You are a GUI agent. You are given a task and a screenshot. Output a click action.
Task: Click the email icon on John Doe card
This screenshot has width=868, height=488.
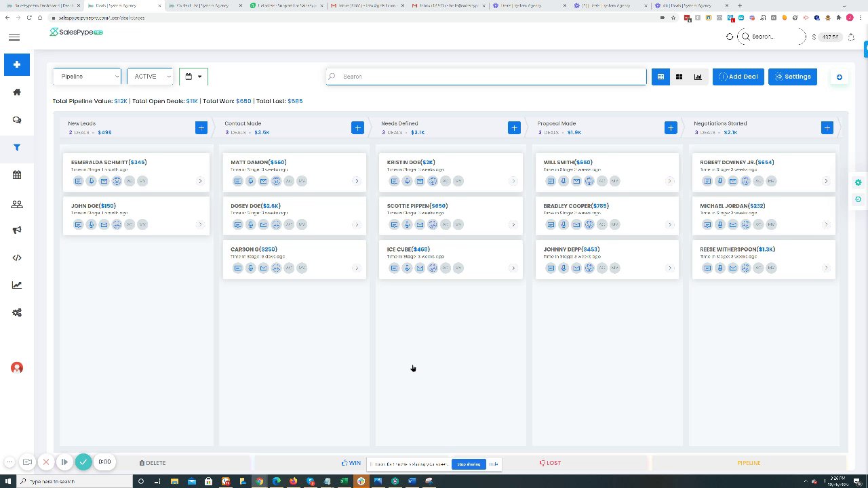[104, 224]
